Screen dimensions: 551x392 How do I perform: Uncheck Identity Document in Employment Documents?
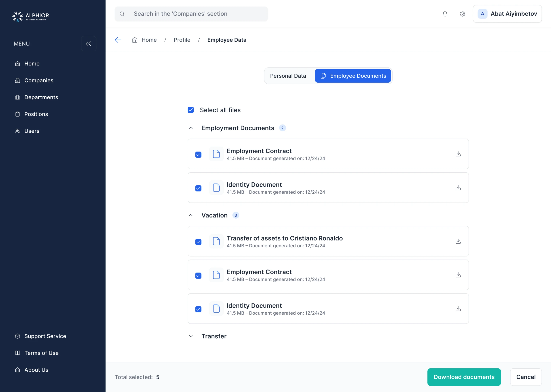(x=198, y=188)
